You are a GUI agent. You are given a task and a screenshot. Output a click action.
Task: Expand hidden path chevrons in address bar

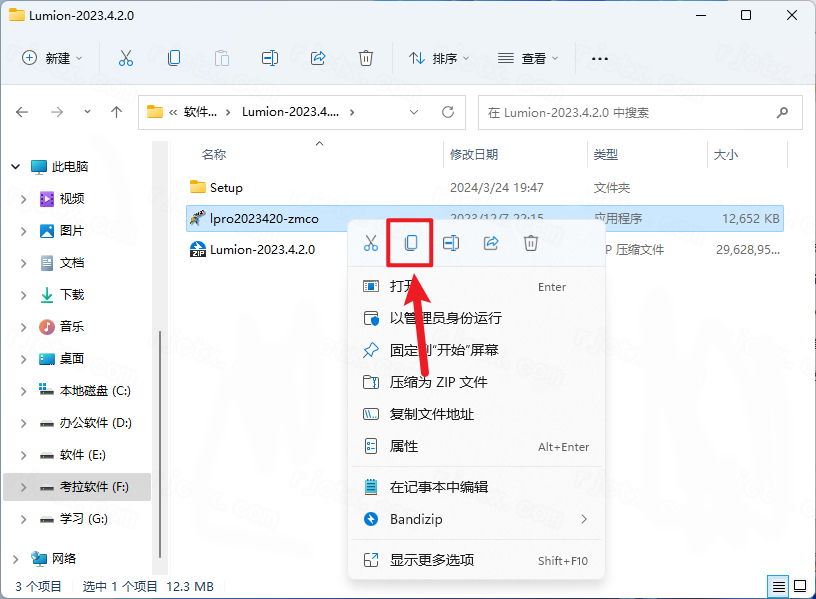173,112
